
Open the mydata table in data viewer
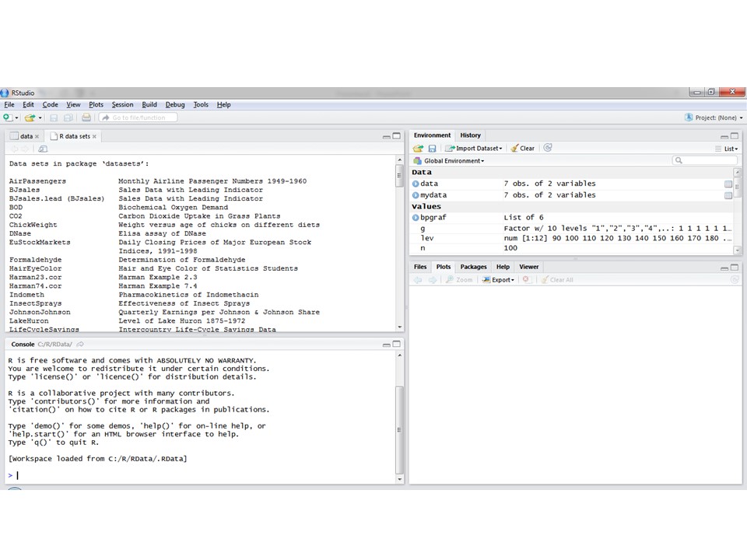728,195
